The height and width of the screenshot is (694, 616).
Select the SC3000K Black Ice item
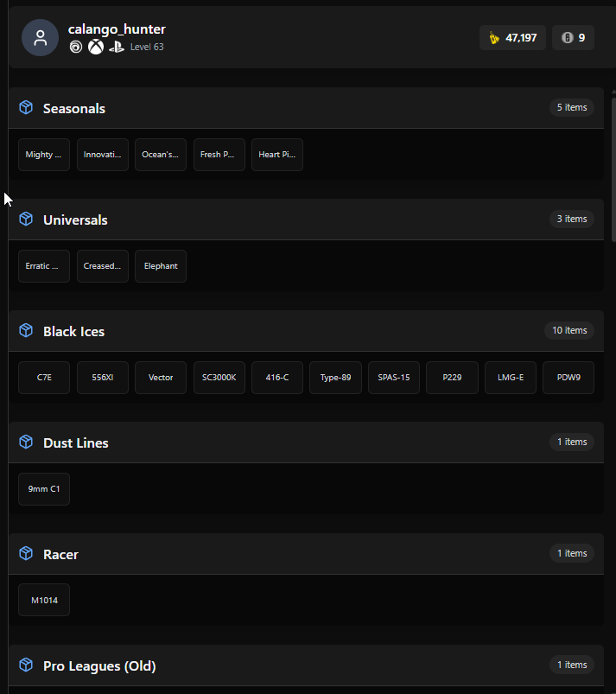(219, 378)
